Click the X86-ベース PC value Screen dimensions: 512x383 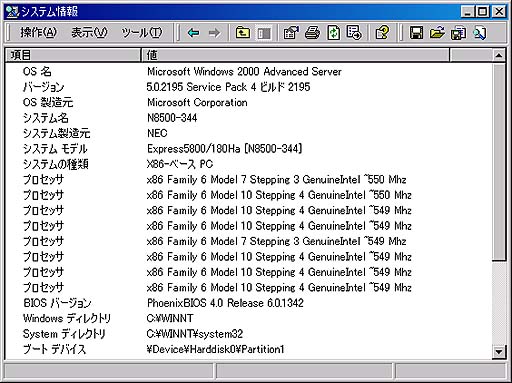click(180, 164)
